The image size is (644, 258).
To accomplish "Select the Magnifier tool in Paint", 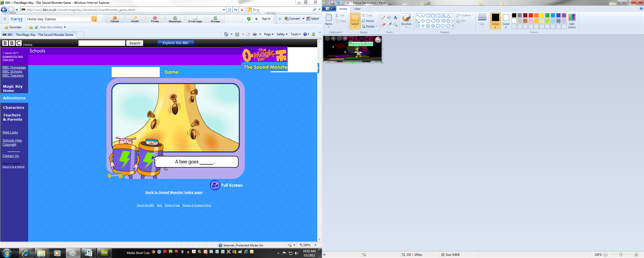I will tap(395, 24).
